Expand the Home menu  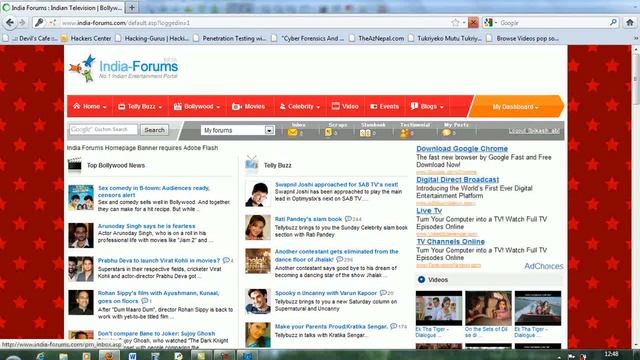click(90, 107)
